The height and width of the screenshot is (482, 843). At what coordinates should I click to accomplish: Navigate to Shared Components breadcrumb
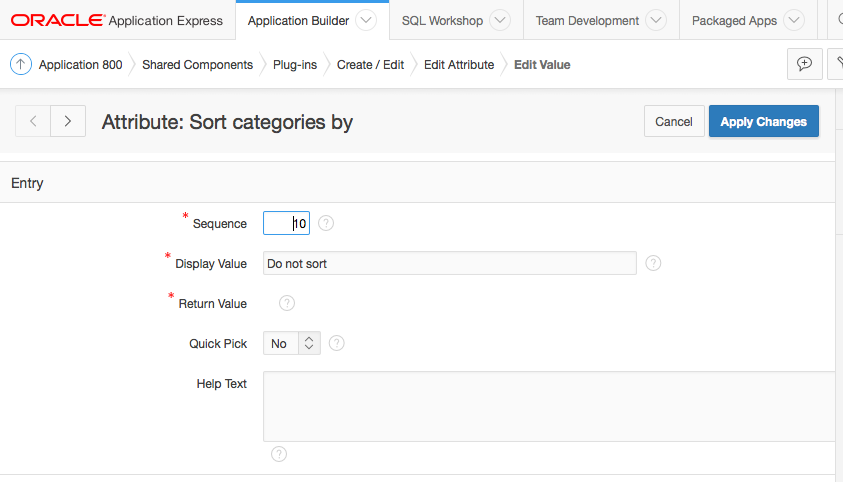197,65
